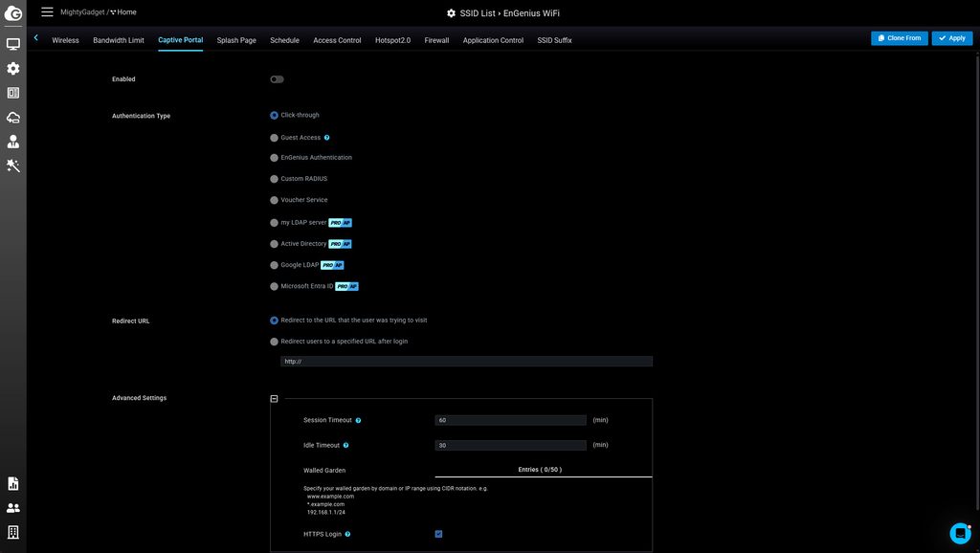Select redirect to URL user was visiting
The image size is (980, 553).
click(274, 320)
